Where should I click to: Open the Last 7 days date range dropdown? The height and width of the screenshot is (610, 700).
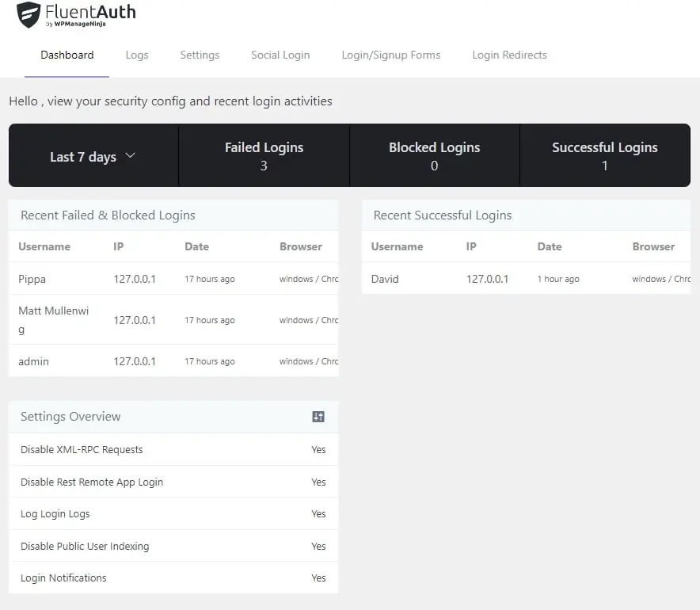pyautogui.click(x=92, y=155)
